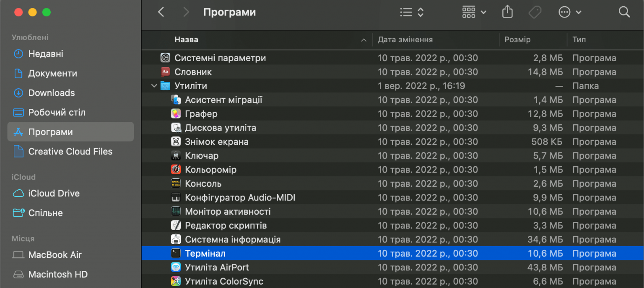The image size is (644, 288).
Task: Click the Консоль app icon
Action: 176,183
